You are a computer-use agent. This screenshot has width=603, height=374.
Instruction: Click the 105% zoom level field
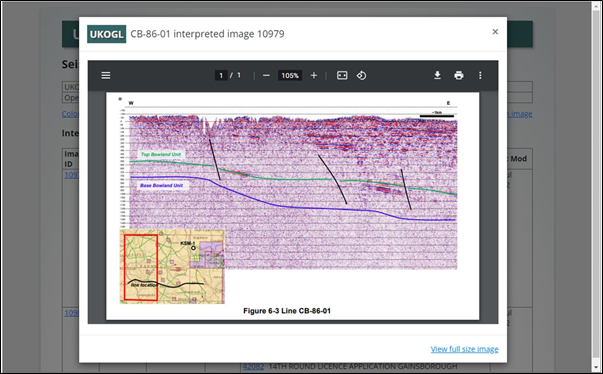tap(290, 75)
